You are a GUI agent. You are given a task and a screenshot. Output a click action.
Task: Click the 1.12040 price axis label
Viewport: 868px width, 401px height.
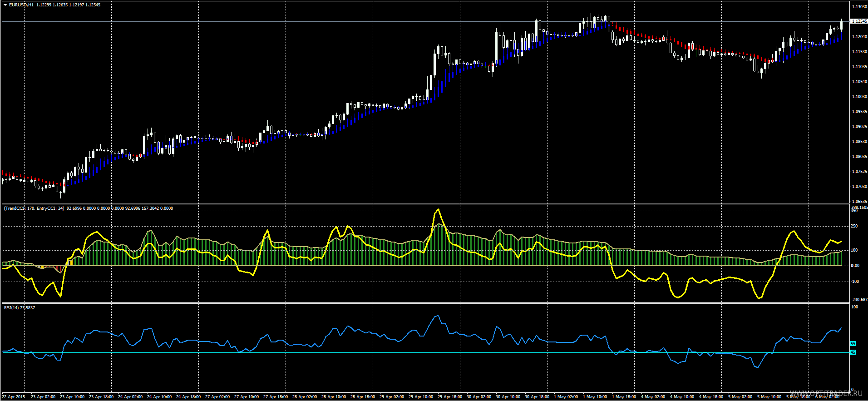tap(860, 37)
